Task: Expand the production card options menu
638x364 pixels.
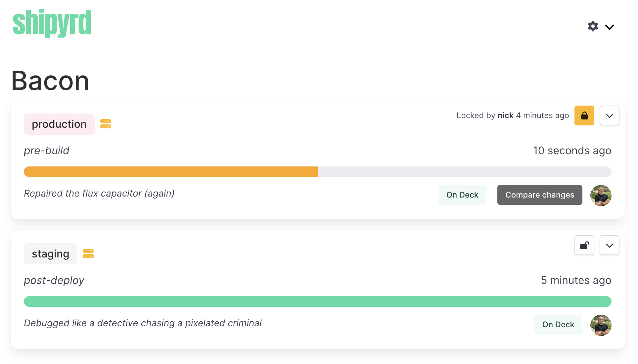Action: pyautogui.click(x=609, y=115)
